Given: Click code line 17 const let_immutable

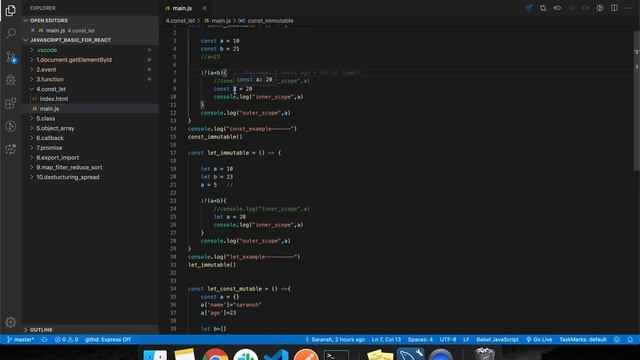Looking at the screenshot, I should coord(234,153).
